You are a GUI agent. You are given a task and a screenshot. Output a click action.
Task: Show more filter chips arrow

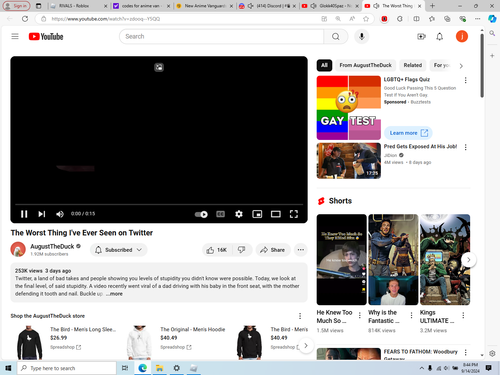coord(461,66)
